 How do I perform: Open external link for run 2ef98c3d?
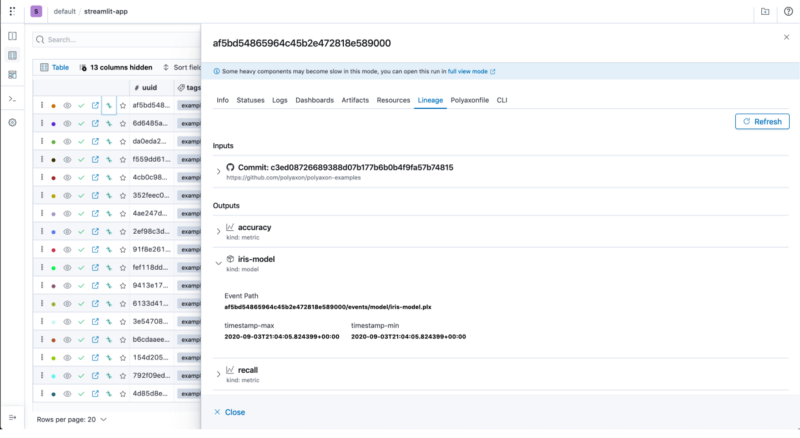click(95, 231)
